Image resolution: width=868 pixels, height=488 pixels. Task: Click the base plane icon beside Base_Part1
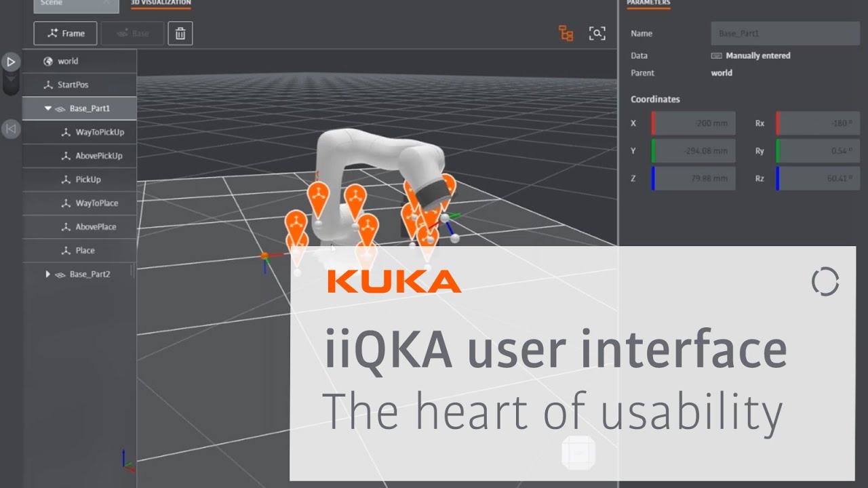(60, 108)
